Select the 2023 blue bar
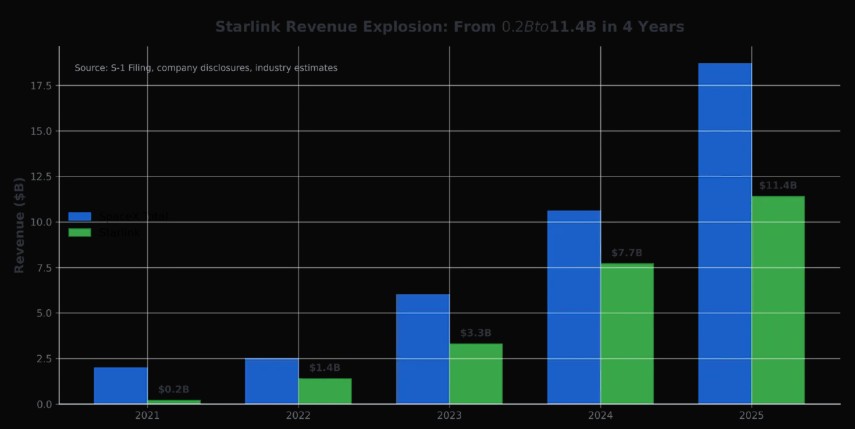 click(423, 349)
